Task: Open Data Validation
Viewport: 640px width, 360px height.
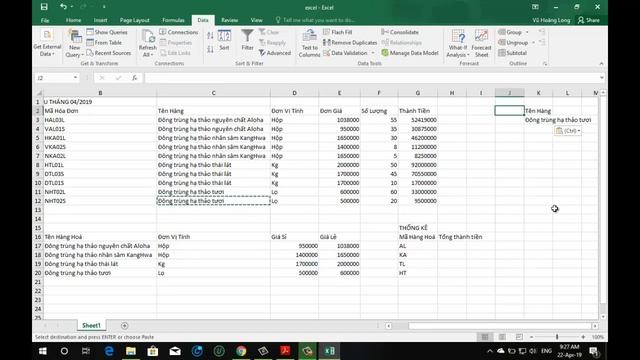Action: click(345, 53)
